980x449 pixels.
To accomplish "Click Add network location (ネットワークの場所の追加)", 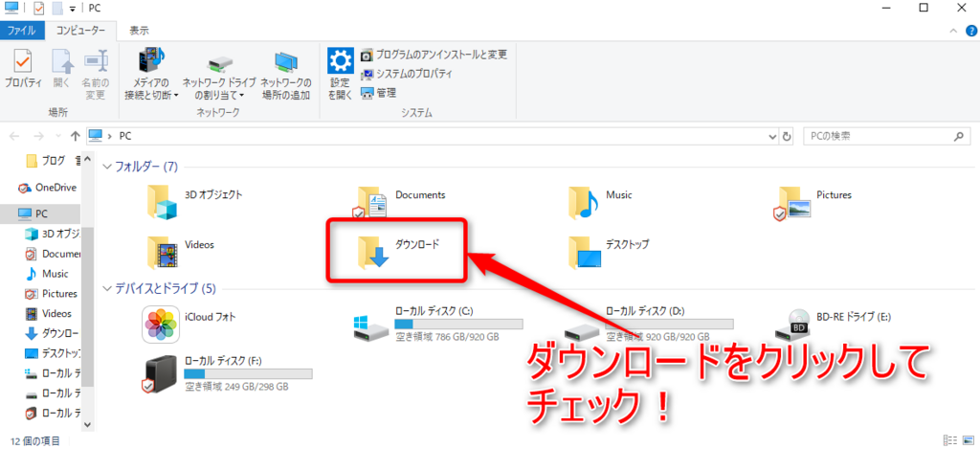I will coord(285,75).
